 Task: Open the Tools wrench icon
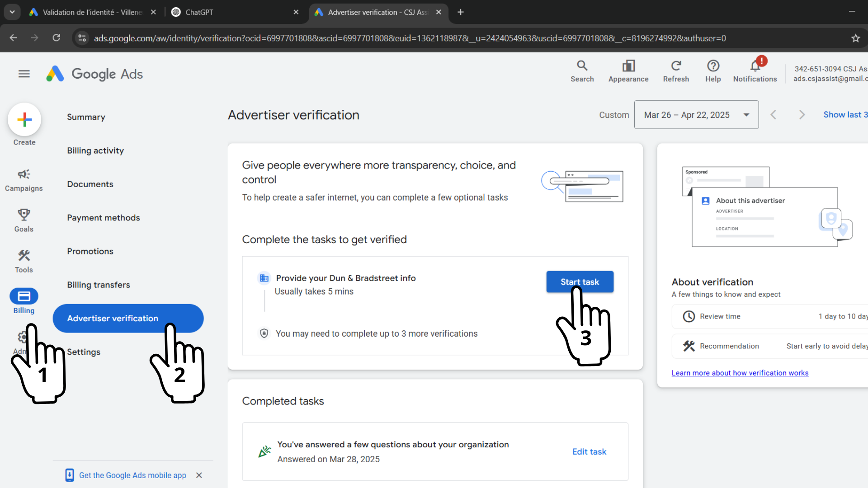24,256
